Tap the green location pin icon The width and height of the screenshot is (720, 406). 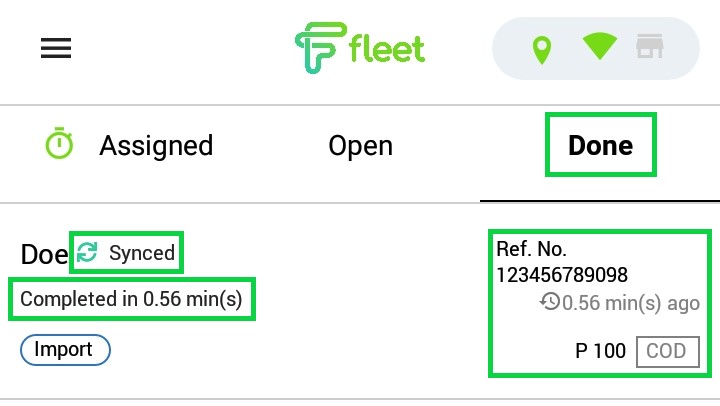point(542,50)
